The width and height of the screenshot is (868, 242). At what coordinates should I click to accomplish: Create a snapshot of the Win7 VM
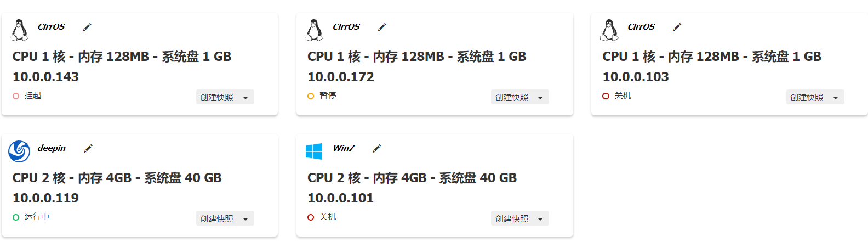click(x=511, y=219)
